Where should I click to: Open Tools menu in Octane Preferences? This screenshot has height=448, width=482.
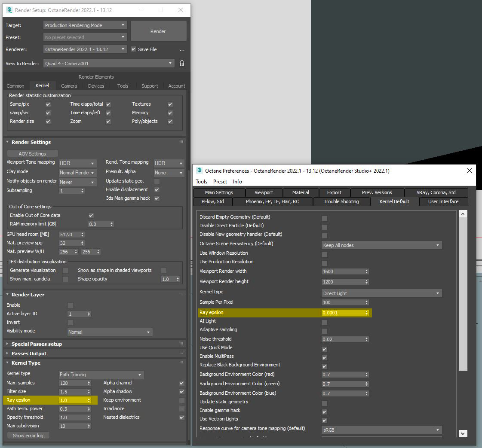(201, 181)
